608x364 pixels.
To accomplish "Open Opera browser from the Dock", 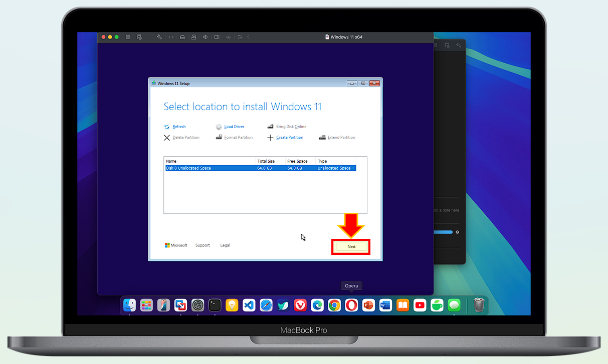I will point(351,305).
